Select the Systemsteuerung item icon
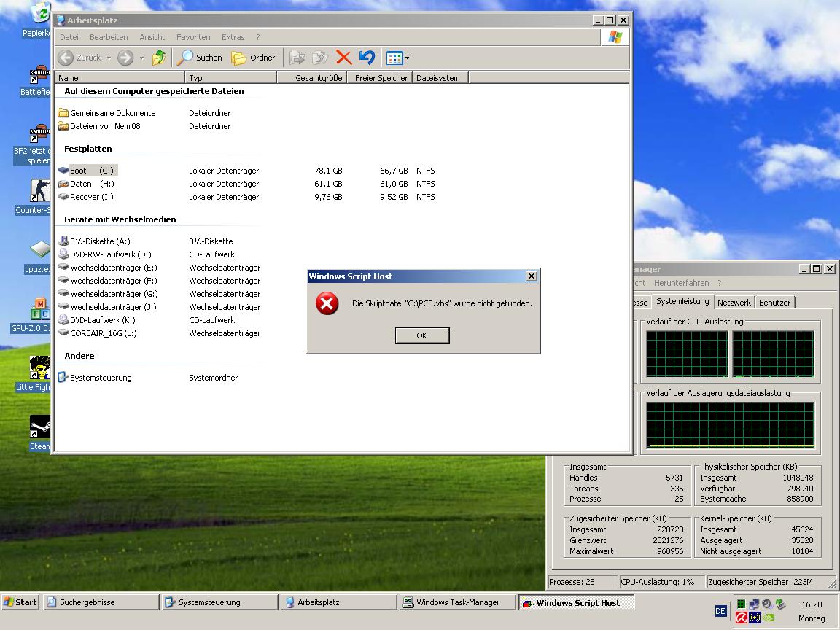Screen dimensions: 840x630 point(63,377)
